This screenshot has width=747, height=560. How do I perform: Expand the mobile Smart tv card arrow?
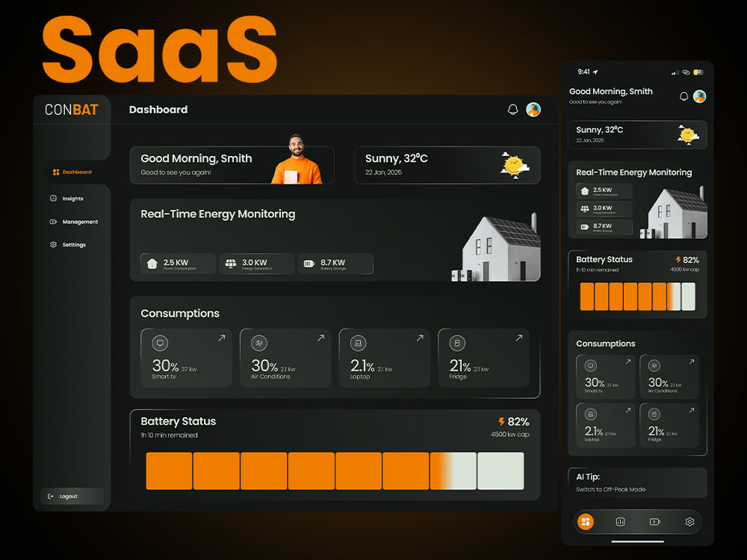click(x=628, y=362)
